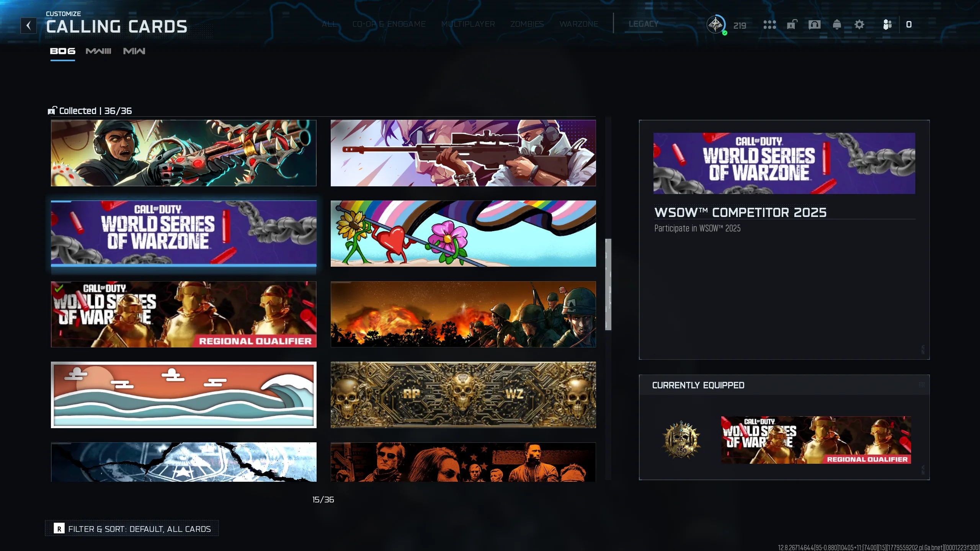Viewport: 980px width, 551px height.
Task: Select the MWIII game sub-tab
Action: 98,51
